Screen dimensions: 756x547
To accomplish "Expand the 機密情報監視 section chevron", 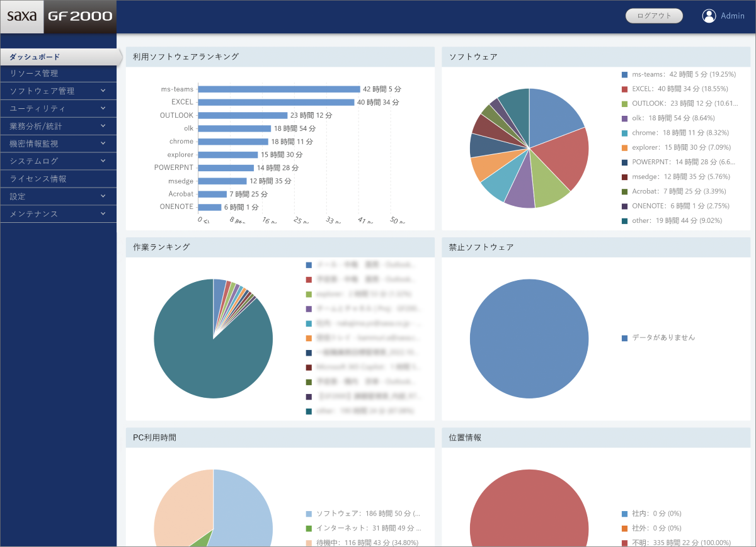I will coord(103,144).
